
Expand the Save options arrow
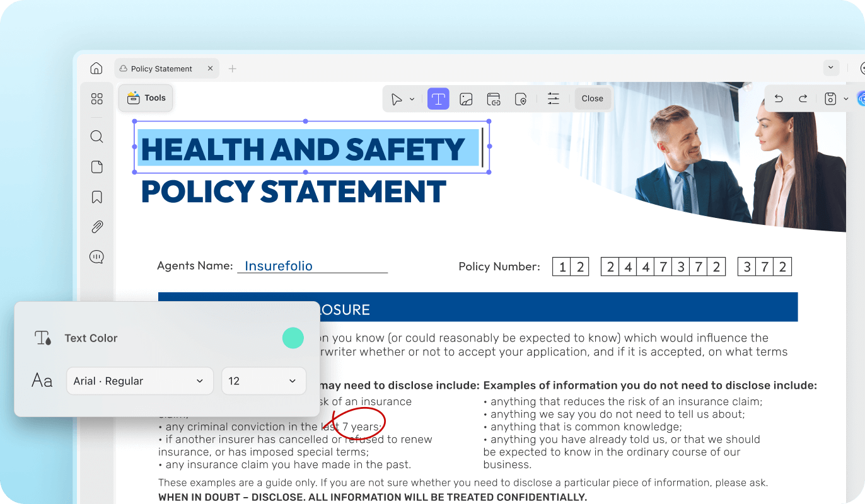pyautogui.click(x=846, y=99)
